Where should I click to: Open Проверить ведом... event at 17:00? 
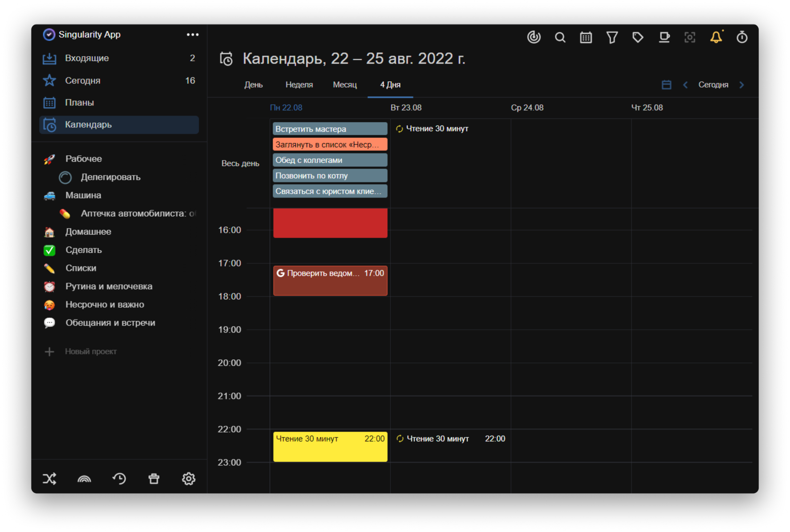pos(330,281)
